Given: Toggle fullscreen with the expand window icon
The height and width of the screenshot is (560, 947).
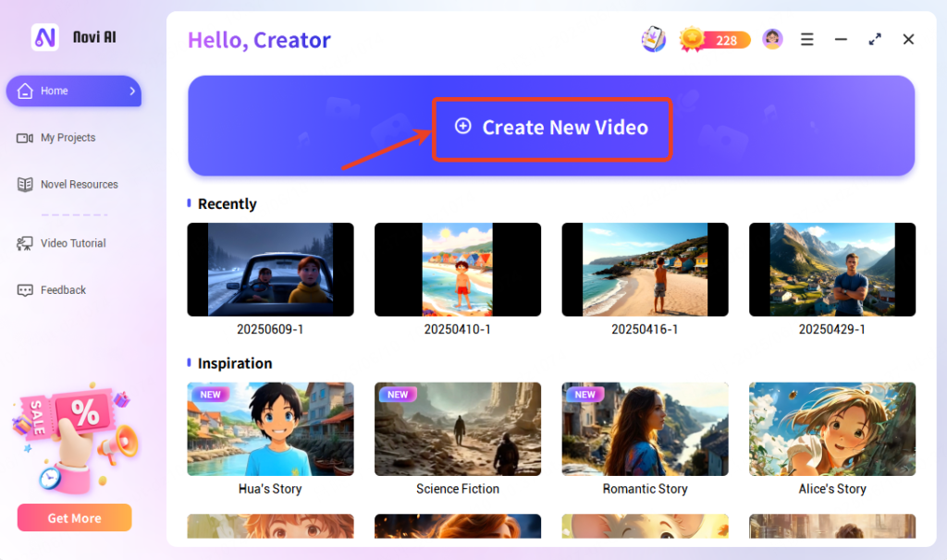Looking at the screenshot, I should tap(874, 40).
